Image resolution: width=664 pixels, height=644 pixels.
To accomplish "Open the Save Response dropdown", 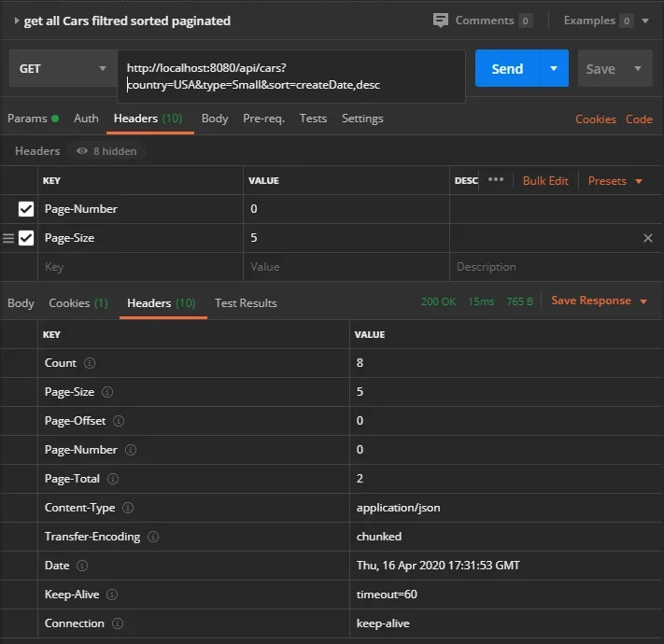I will (600, 301).
